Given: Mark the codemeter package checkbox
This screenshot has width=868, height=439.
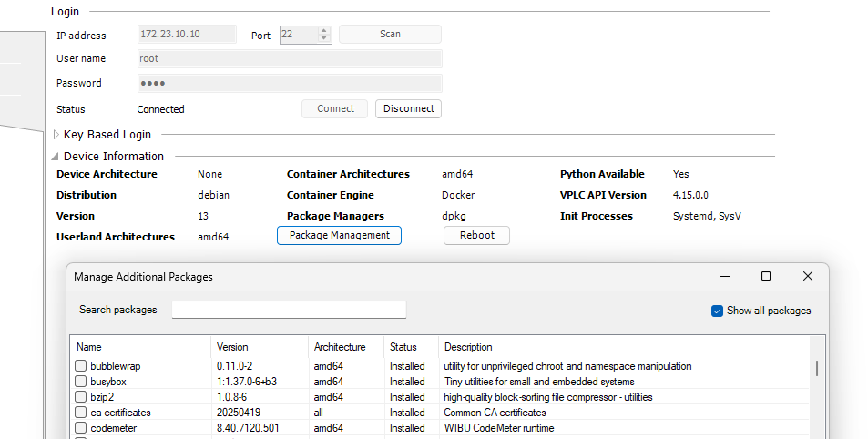Looking at the screenshot, I should [x=81, y=428].
